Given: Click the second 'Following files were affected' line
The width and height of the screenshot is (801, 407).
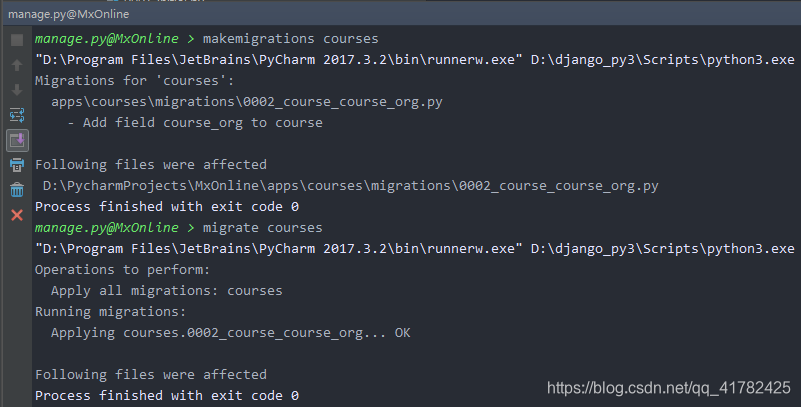Looking at the screenshot, I should [151, 374].
